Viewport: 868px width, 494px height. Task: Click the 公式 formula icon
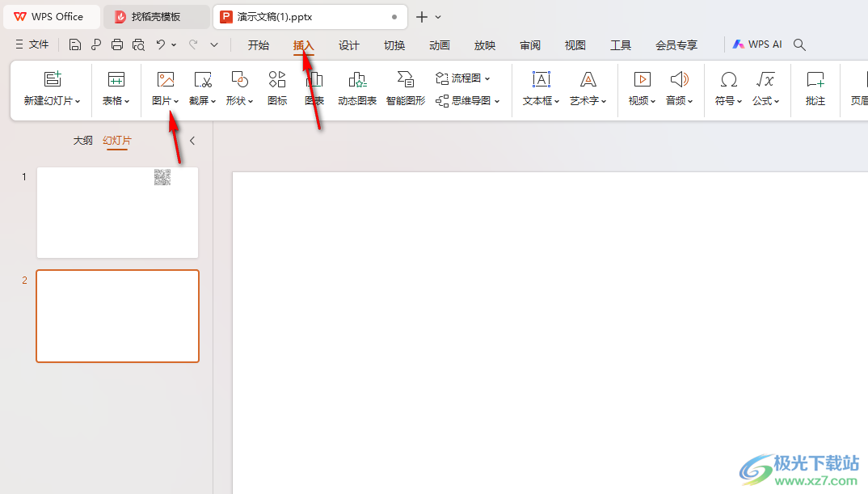point(765,79)
